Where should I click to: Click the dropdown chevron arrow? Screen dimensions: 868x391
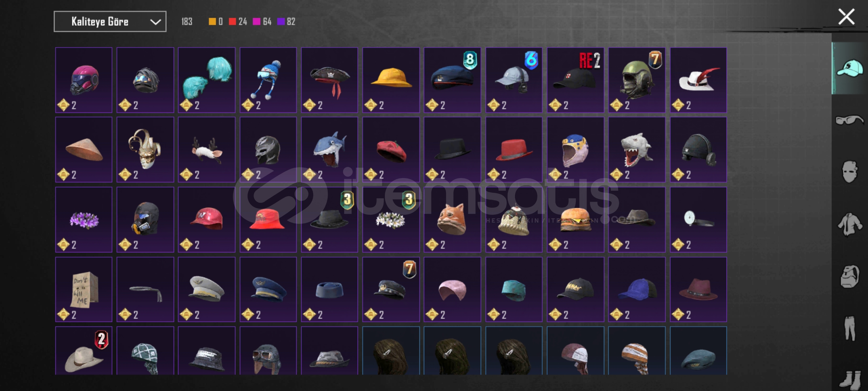pos(156,22)
